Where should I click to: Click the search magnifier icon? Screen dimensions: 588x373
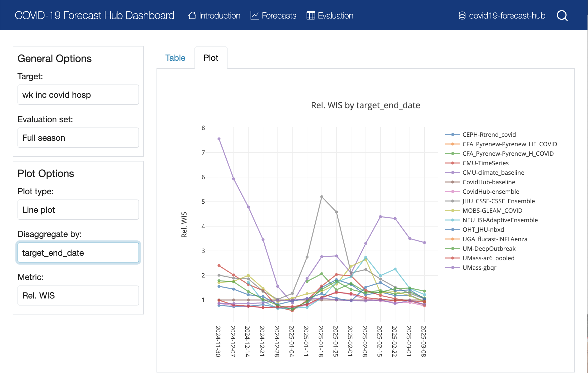[562, 15]
